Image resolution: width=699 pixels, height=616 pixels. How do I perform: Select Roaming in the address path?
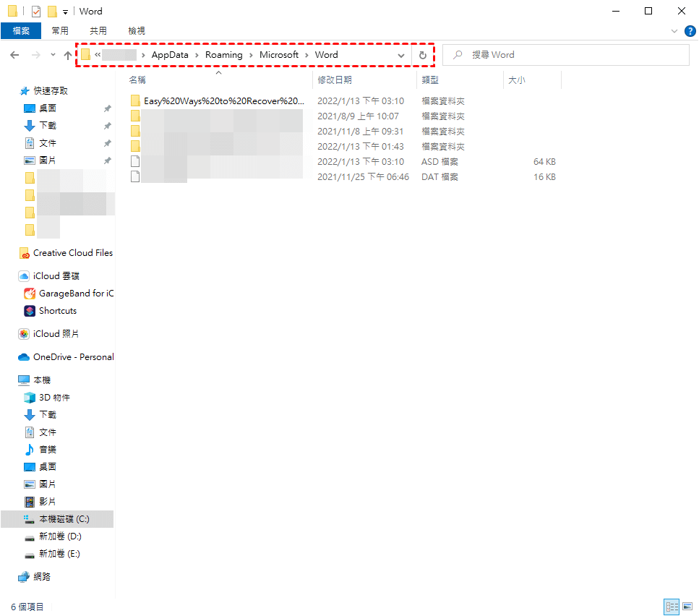click(224, 55)
